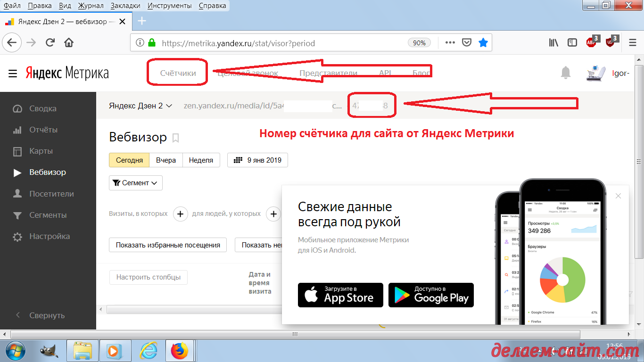
Task: Collapse the sidebar with Свернуть
Action: coord(47,315)
